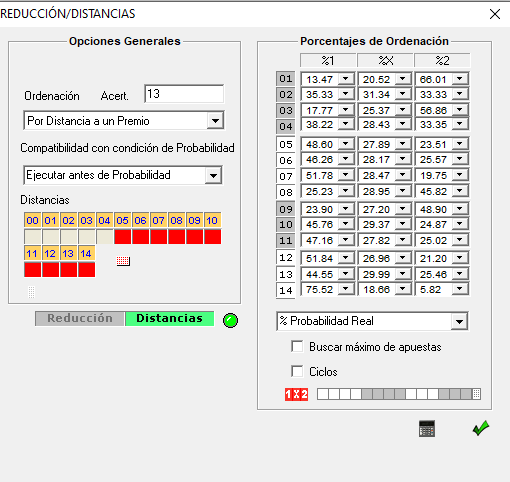510x482 pixels.
Task: Click the red swatch under distance 08
Action: tap(177, 237)
